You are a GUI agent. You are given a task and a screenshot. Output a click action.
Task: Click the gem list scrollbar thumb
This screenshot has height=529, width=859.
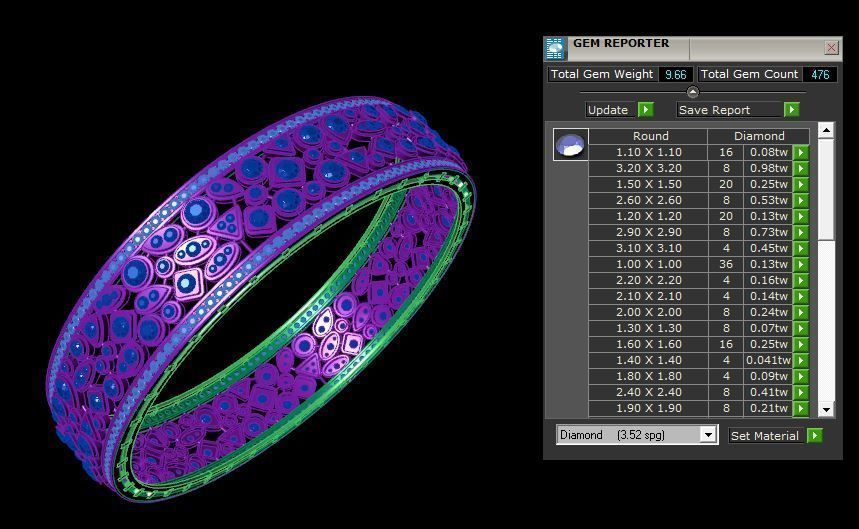(x=826, y=189)
